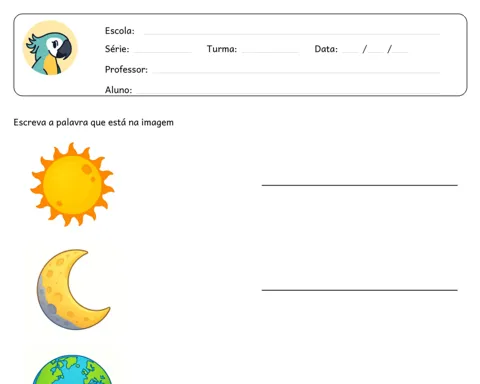
Task: Click the Escola blank line
Action: (292, 34)
